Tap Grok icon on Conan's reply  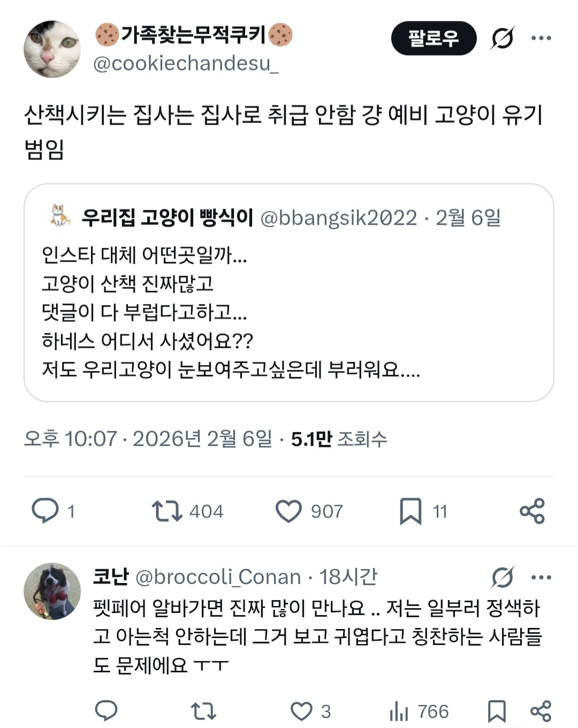pos(502,577)
